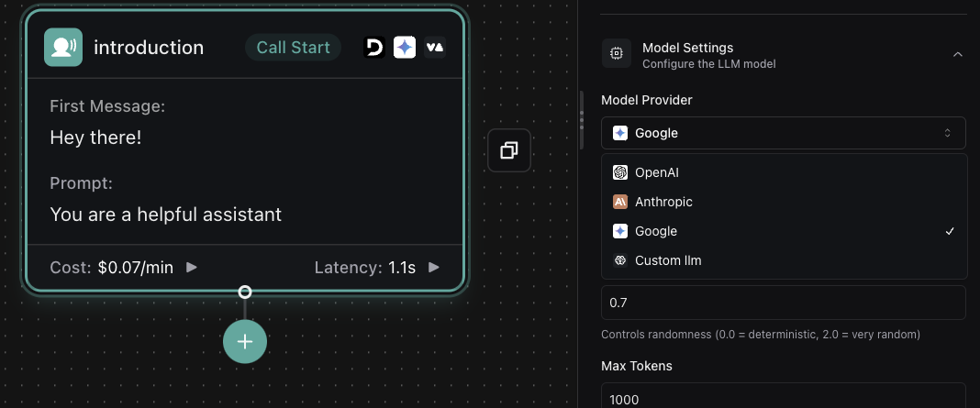The width and height of the screenshot is (980, 408).
Task: Click the Deepgram icon on the node
Action: [x=373, y=48]
